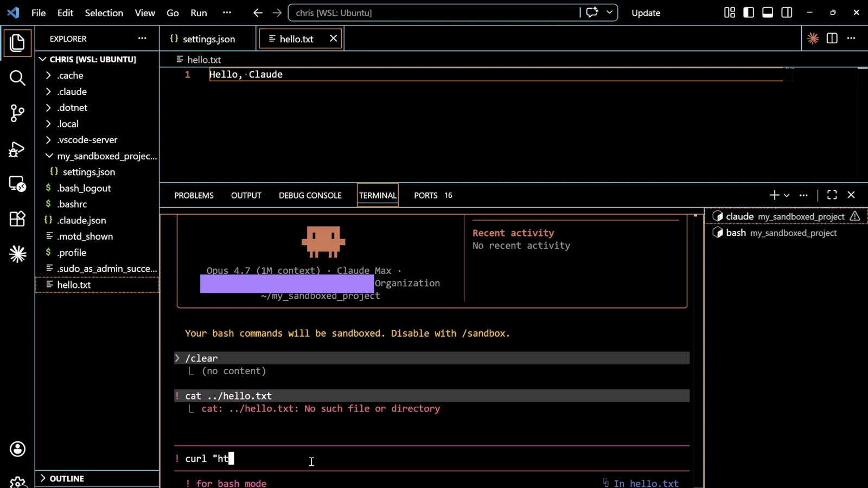Open the Extensions view
Image resolution: width=868 pixels, height=488 pixels.
coord(17,219)
